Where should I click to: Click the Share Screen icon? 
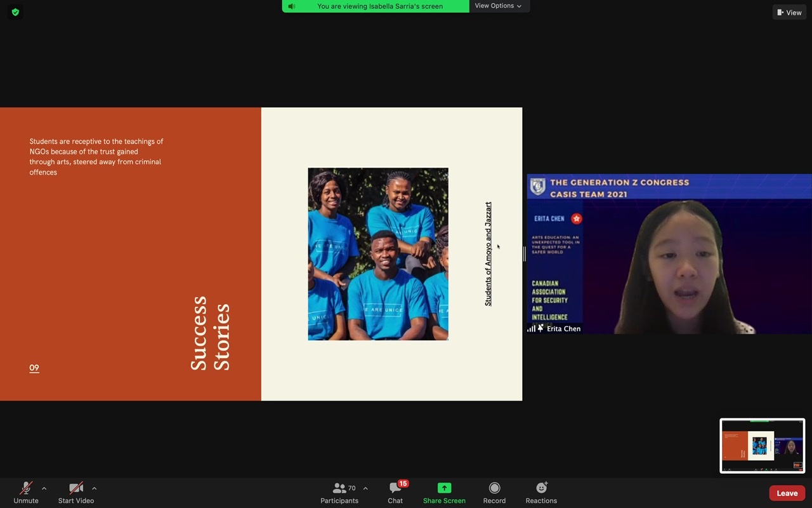pyautogui.click(x=444, y=488)
